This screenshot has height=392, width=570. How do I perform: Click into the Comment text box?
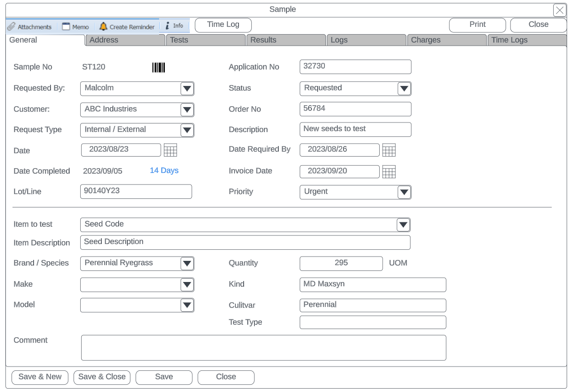pyautogui.click(x=263, y=348)
